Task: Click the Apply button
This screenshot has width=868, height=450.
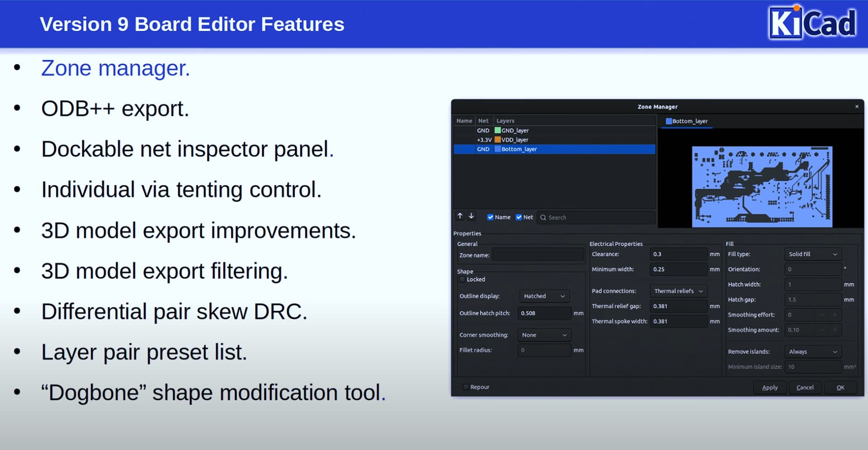Action: [x=770, y=387]
